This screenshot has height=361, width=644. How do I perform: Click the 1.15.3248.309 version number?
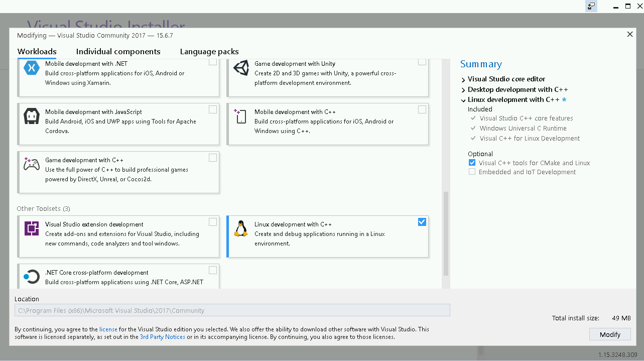coord(618,354)
